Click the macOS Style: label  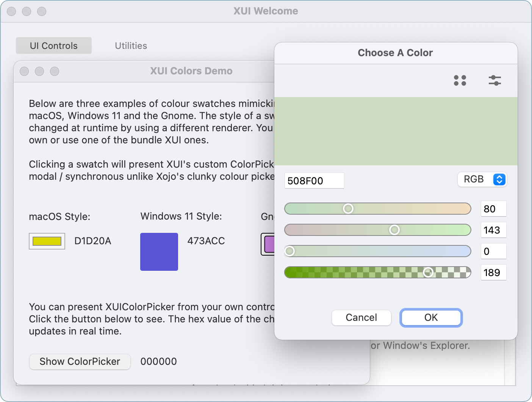tap(59, 217)
